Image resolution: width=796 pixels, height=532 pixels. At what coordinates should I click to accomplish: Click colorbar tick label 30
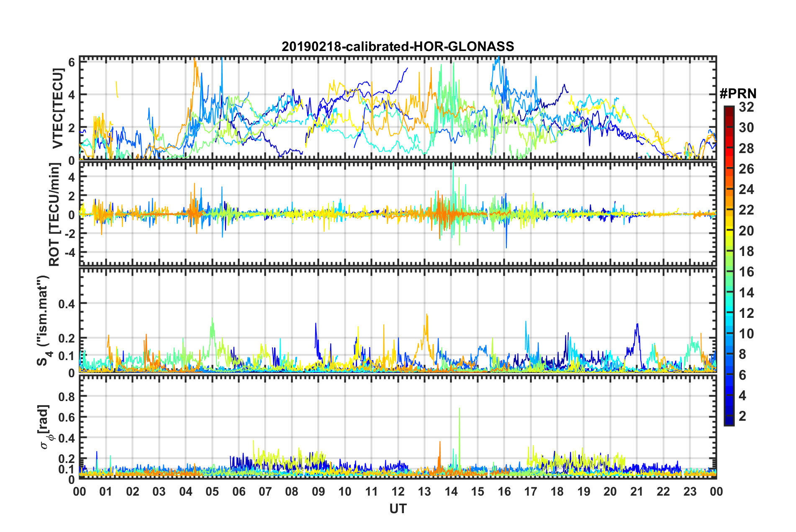click(x=746, y=128)
